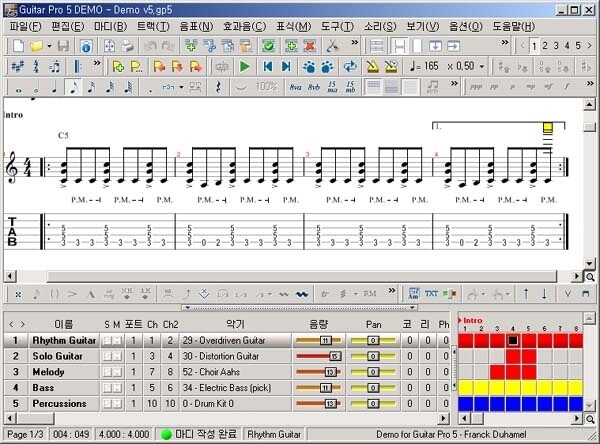Image resolution: width=600 pixels, height=444 pixels.
Task: Toggle the standard plus tablature display button
Action: point(373,87)
